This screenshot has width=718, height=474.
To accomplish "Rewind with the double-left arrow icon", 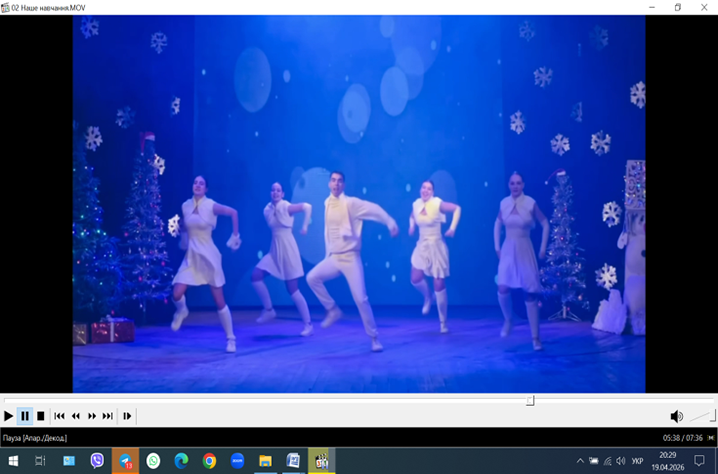I will (75, 416).
